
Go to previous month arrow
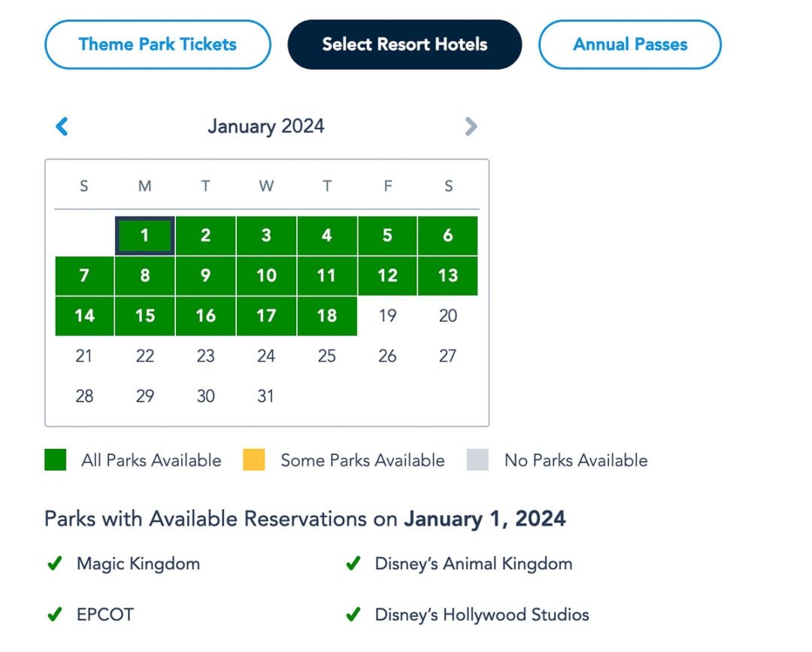point(62,126)
